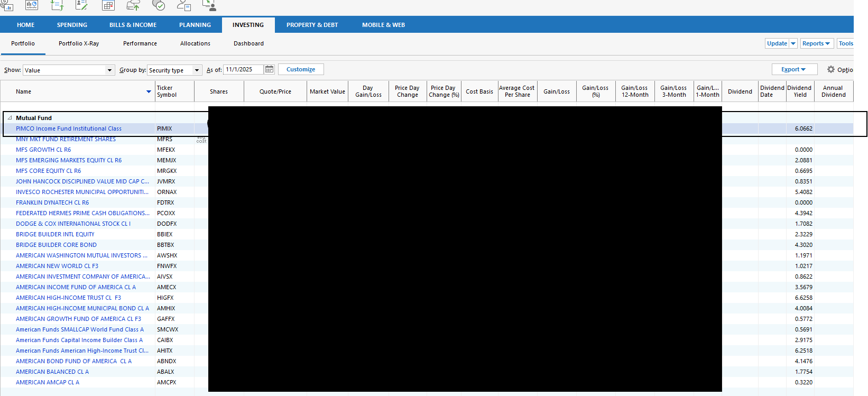Image resolution: width=868 pixels, height=396 pixels.
Task: Select the Portfolio sub-tab
Action: [23, 43]
